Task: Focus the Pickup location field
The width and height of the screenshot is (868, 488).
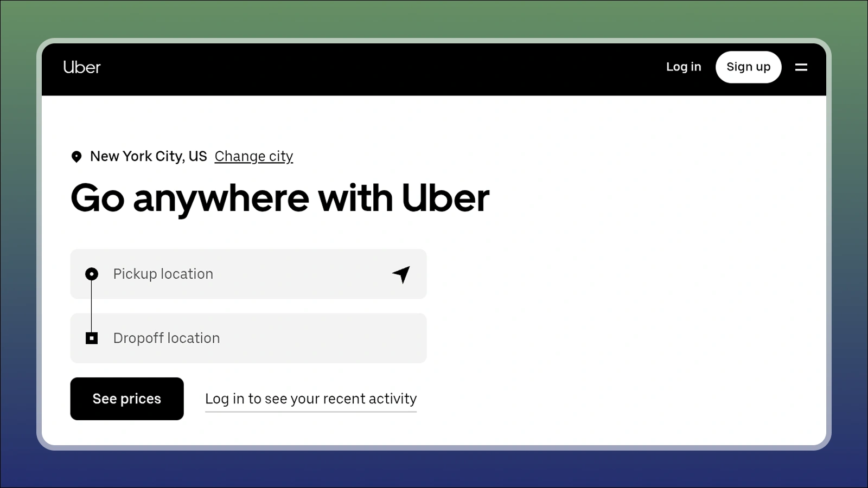Action: (x=248, y=274)
